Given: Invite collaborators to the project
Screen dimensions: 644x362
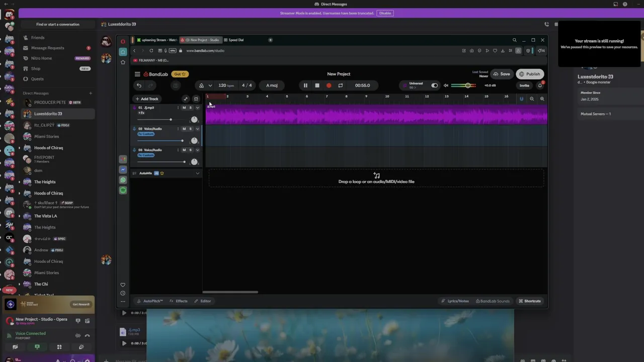Looking at the screenshot, I should 524,85.
